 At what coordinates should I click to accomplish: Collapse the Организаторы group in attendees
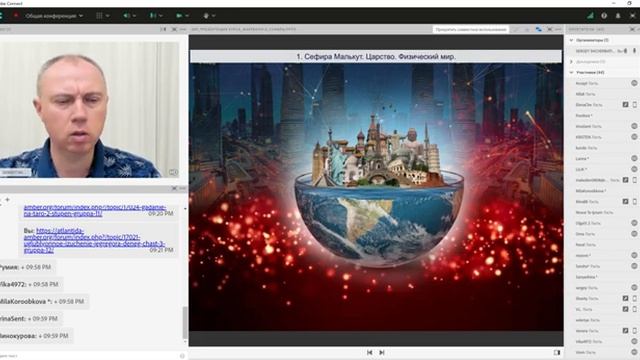point(571,40)
